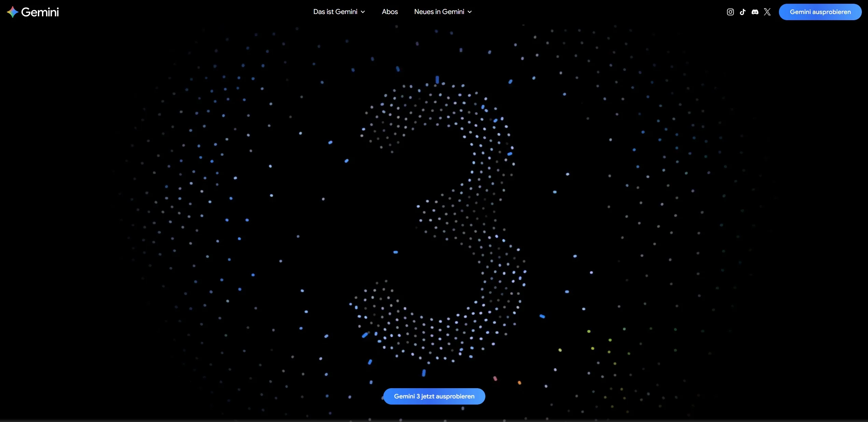868x422 pixels.
Task: Expand the "Neues in Gemini" menu
Action: point(443,12)
